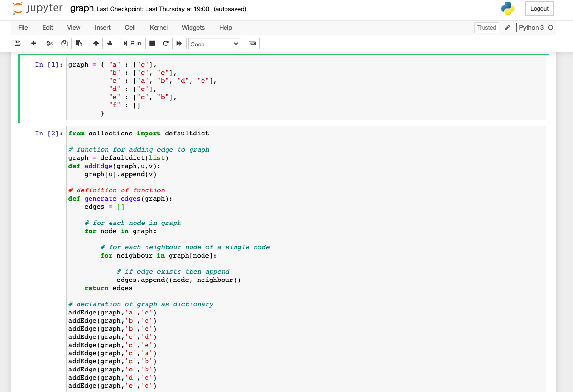Click the Trusted notebook status

tap(486, 27)
